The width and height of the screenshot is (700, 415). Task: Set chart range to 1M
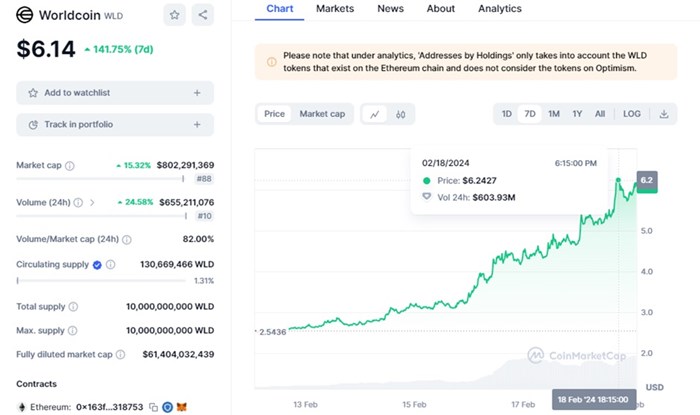[x=554, y=114]
